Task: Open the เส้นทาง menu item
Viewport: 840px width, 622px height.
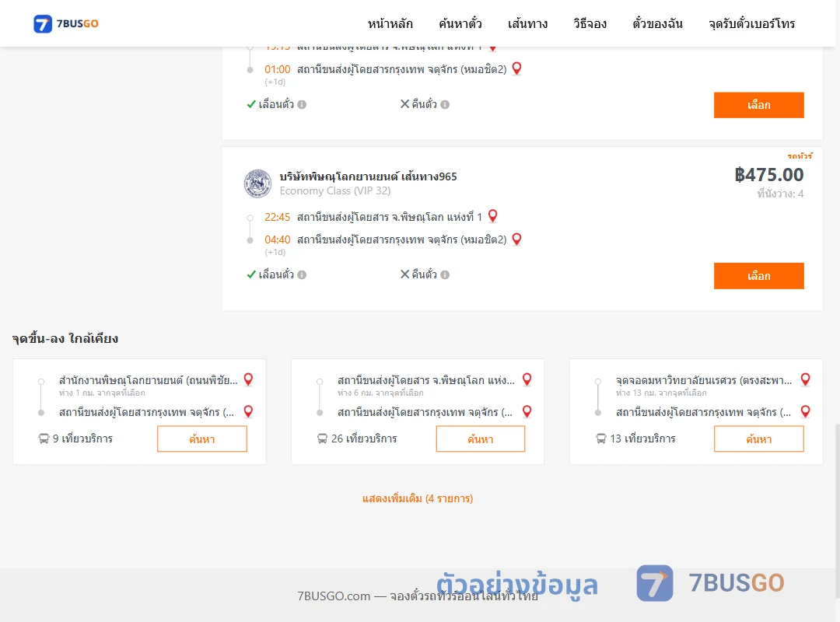Action: [x=527, y=23]
